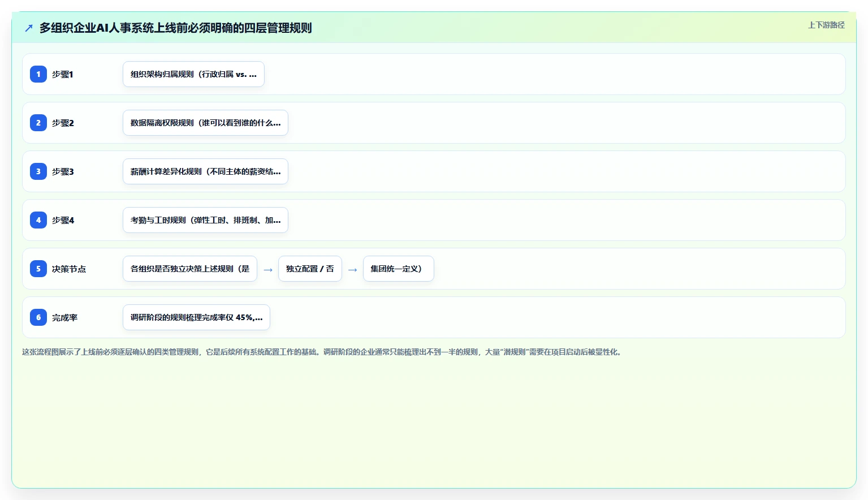Click the 步骤4 label
Viewport: 868px width, 500px height.
tap(63, 220)
